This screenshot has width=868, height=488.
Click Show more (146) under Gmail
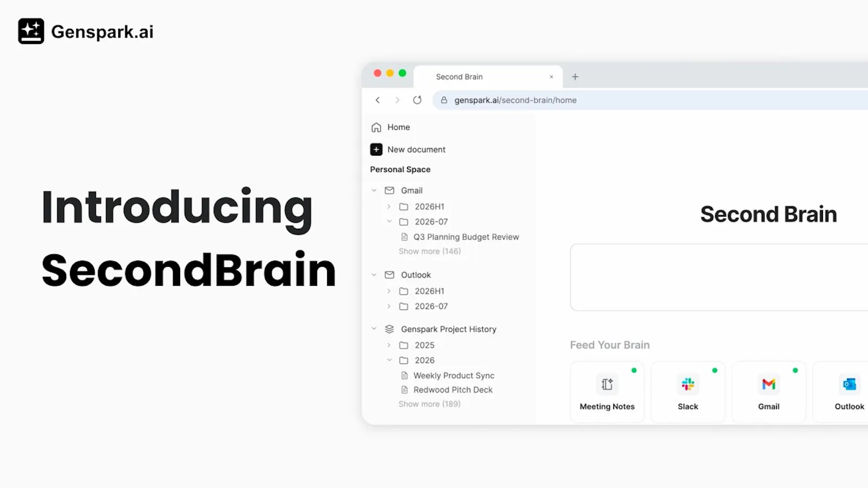(430, 251)
